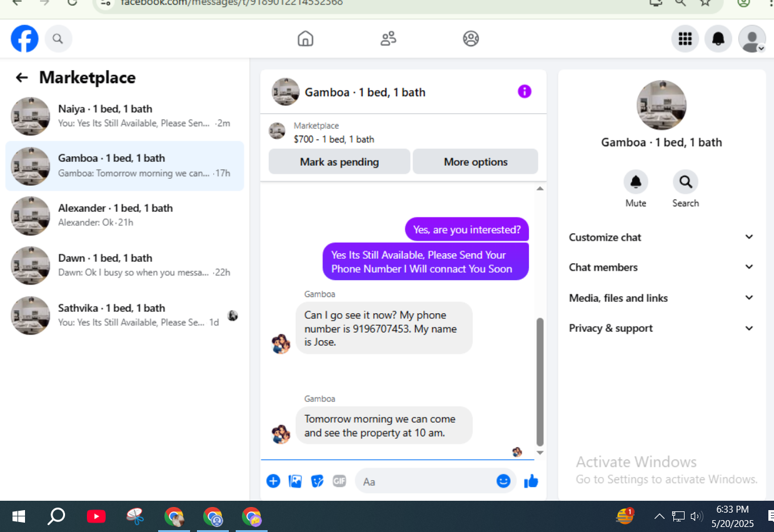Open the nine-dot Menu grid icon
This screenshot has width=774, height=532.
coord(685,39)
